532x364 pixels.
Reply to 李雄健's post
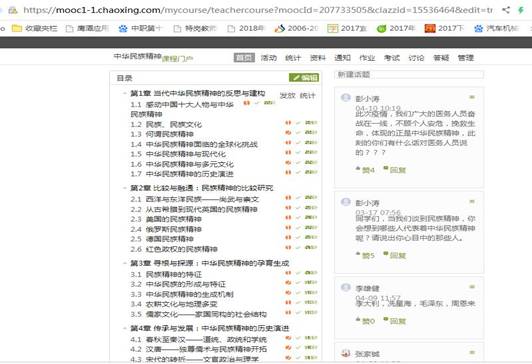(395, 321)
